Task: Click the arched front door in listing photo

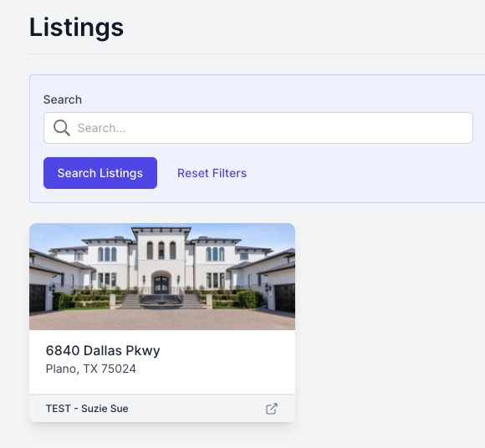Action: [x=161, y=284]
